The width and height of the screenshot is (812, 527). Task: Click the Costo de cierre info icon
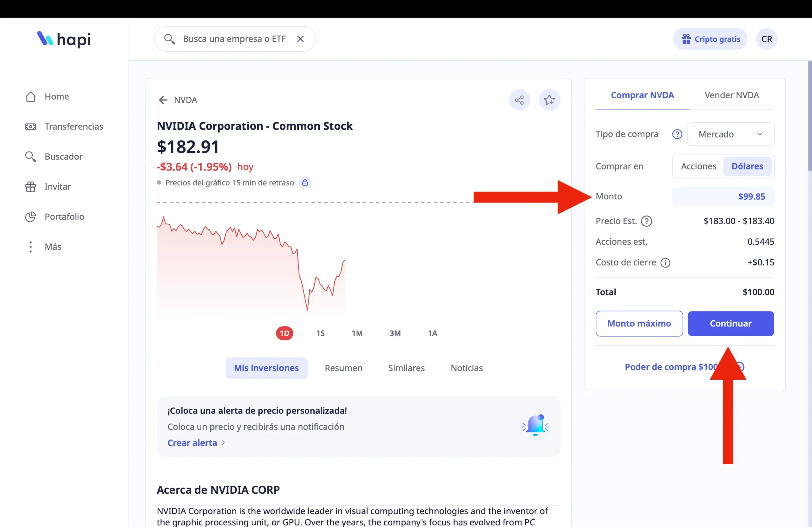665,262
